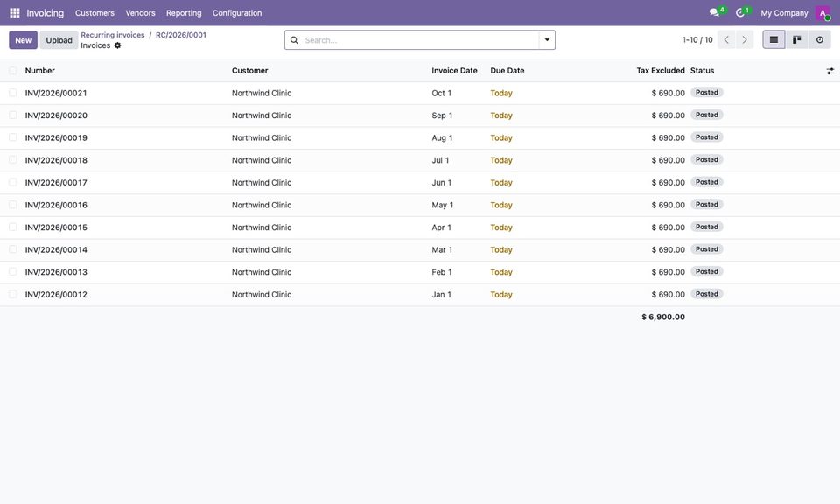Screen dimensions: 840x504
Task: Tick checkbox for INV/2026/00016
Action: (13, 205)
